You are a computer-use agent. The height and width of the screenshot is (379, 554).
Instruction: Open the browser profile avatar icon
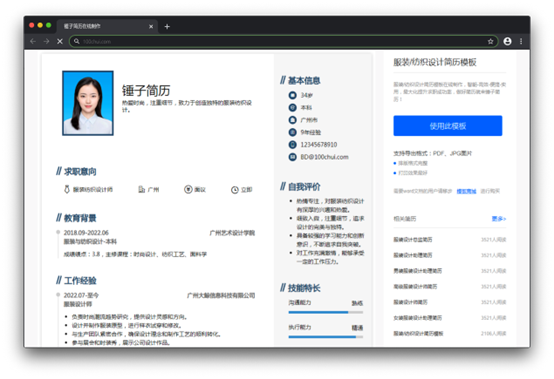tap(507, 41)
